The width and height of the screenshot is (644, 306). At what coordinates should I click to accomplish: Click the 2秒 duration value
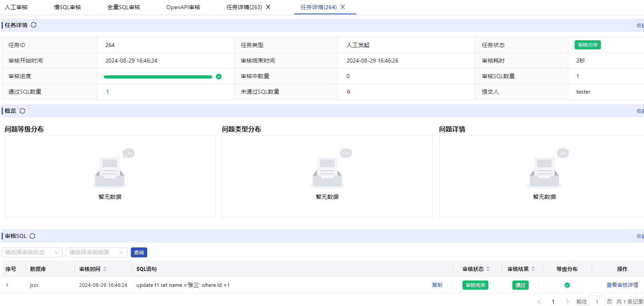click(581, 61)
